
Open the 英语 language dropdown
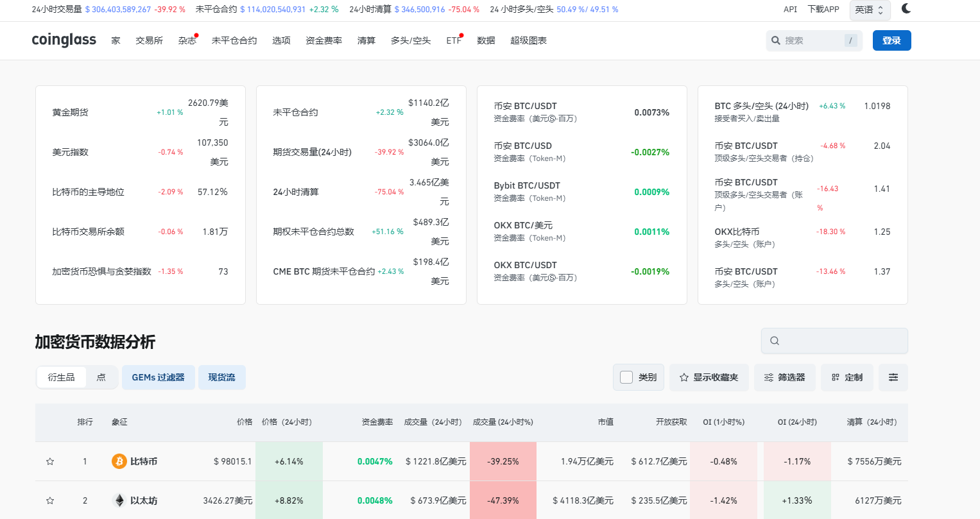870,10
